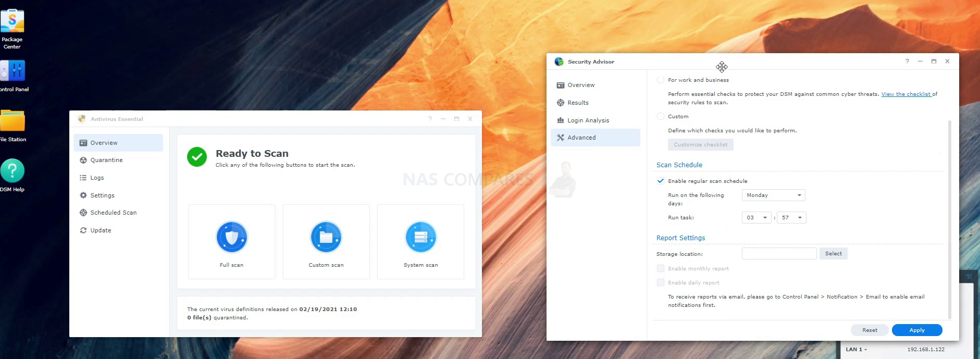The height and width of the screenshot is (359, 980).
Task: Click the Customize checklist button
Action: [701, 144]
